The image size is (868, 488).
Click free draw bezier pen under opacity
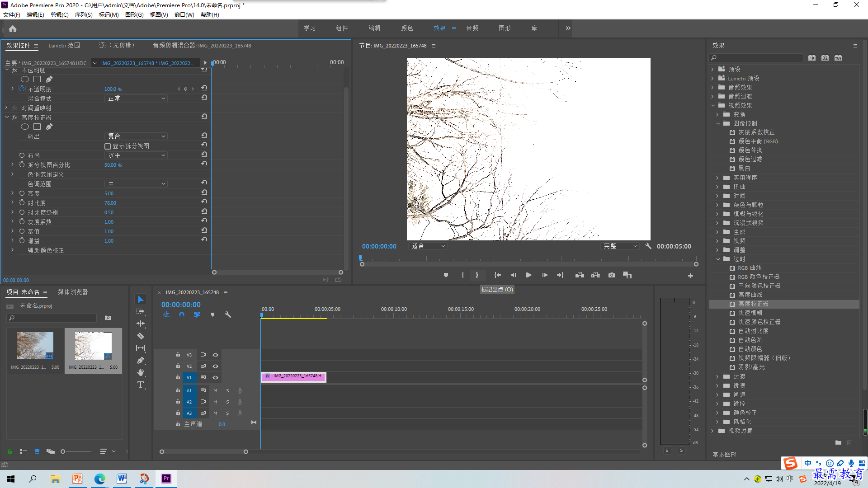click(49, 79)
